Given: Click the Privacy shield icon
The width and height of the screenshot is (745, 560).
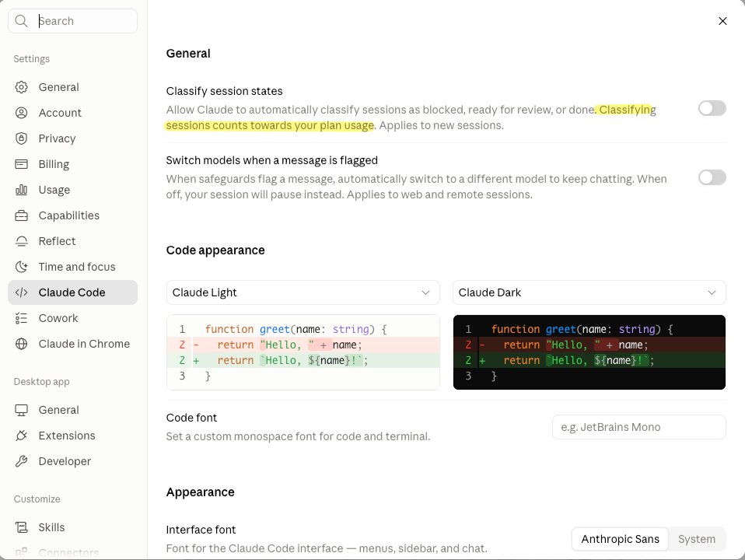Looking at the screenshot, I should [21, 138].
